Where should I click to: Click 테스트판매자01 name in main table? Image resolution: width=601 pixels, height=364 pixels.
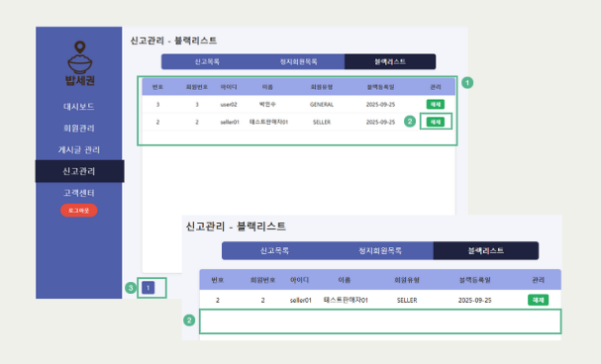(268, 122)
